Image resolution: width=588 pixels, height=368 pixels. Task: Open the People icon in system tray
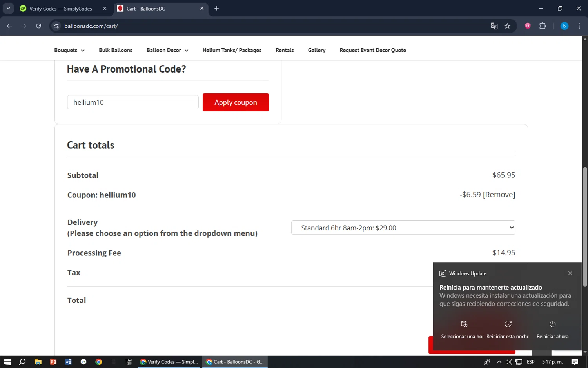tap(487, 362)
